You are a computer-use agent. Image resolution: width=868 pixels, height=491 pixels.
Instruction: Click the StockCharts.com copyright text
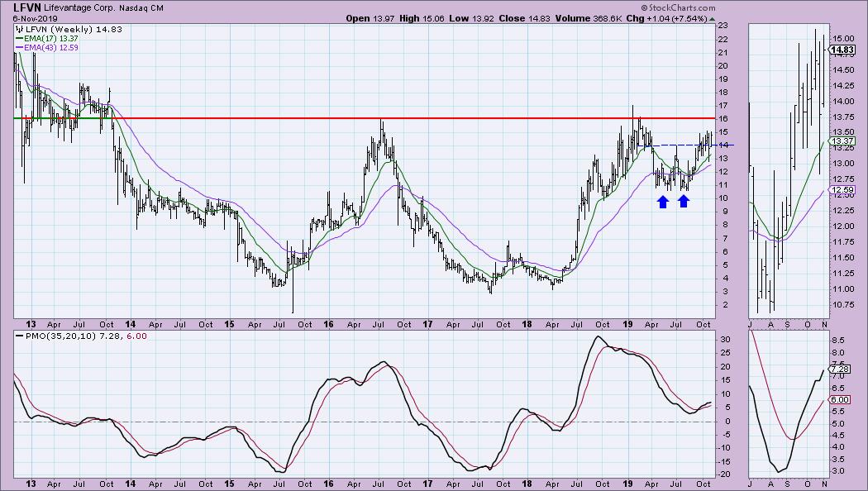coord(678,7)
